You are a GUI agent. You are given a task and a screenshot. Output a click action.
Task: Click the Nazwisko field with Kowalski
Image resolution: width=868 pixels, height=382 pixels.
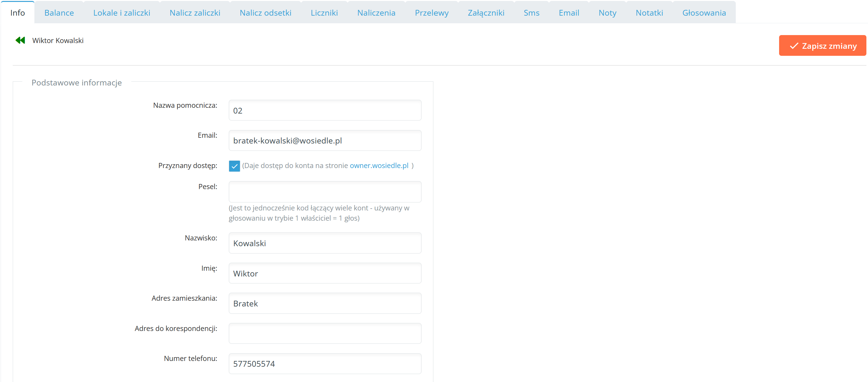[325, 243]
